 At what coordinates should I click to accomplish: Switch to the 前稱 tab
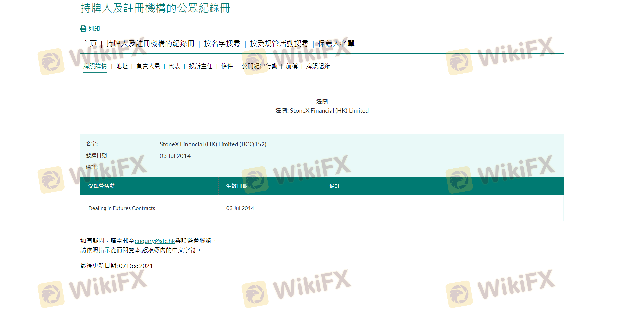(291, 66)
